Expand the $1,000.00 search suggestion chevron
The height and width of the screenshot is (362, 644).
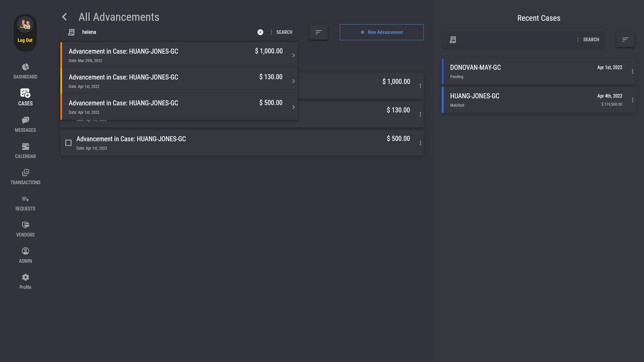293,55
